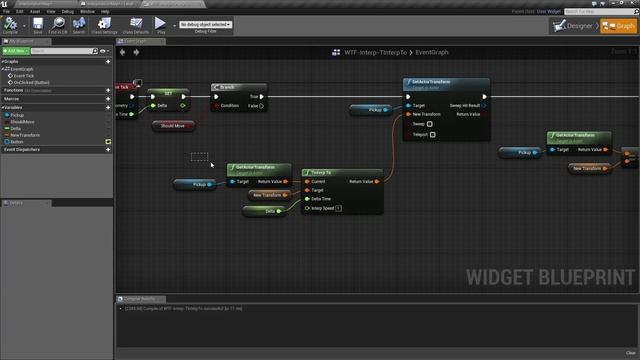The image size is (640, 360).
Task: Click the Search For Help field
Action: [x=599, y=12]
